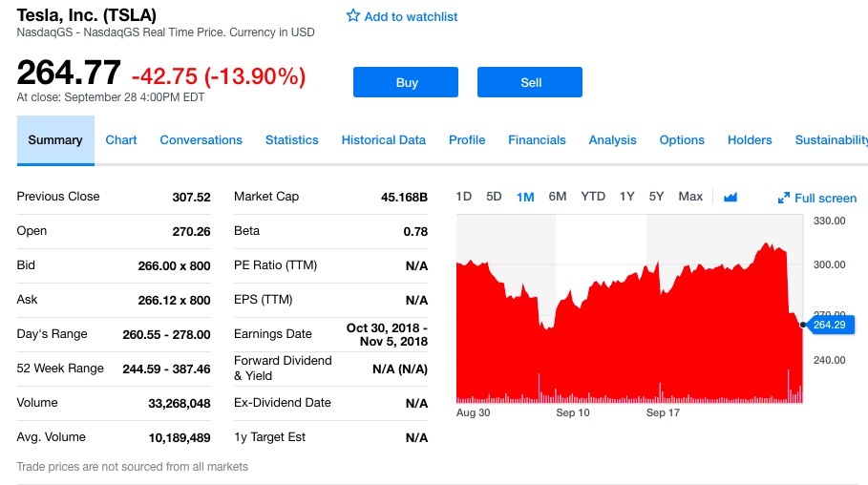The image size is (868, 485).
Task: Click the Bid value 266.00 x 800
Action: [175, 265]
